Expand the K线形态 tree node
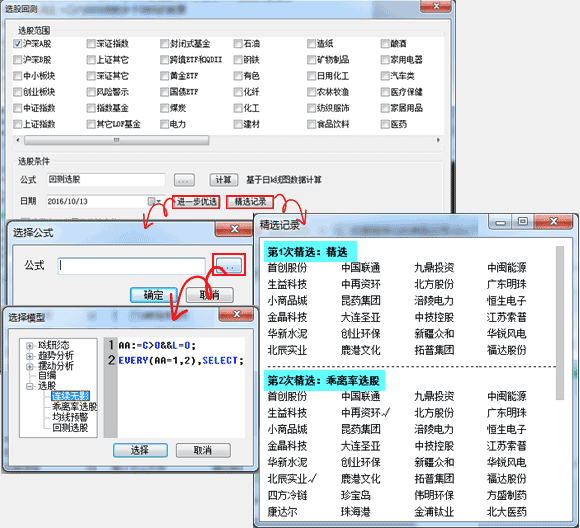The image size is (580, 528). click(x=30, y=346)
